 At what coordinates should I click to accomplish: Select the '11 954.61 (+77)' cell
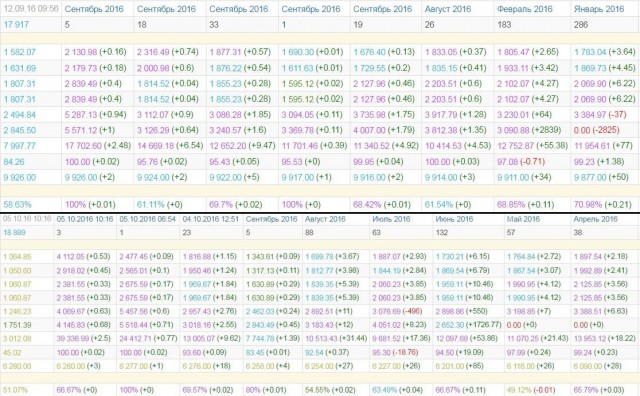pos(603,145)
